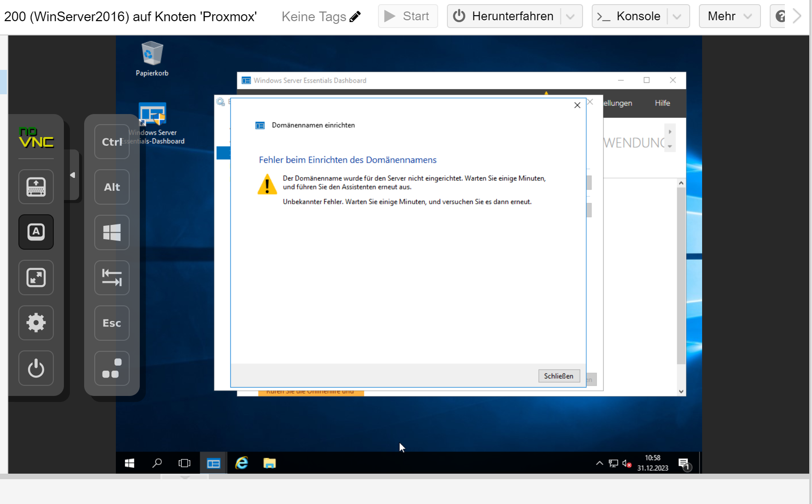
Task: Select the Dashboard taskbar button
Action: [213, 463]
